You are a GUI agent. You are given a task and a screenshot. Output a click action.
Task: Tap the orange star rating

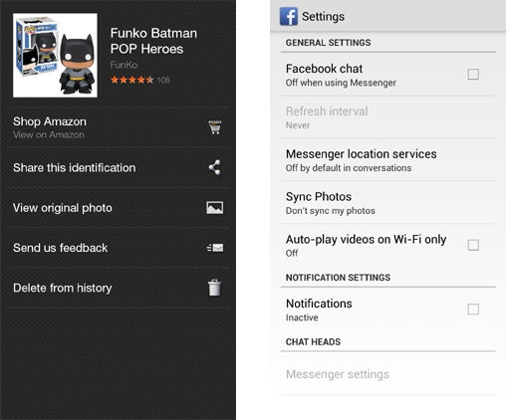pyautogui.click(x=132, y=80)
